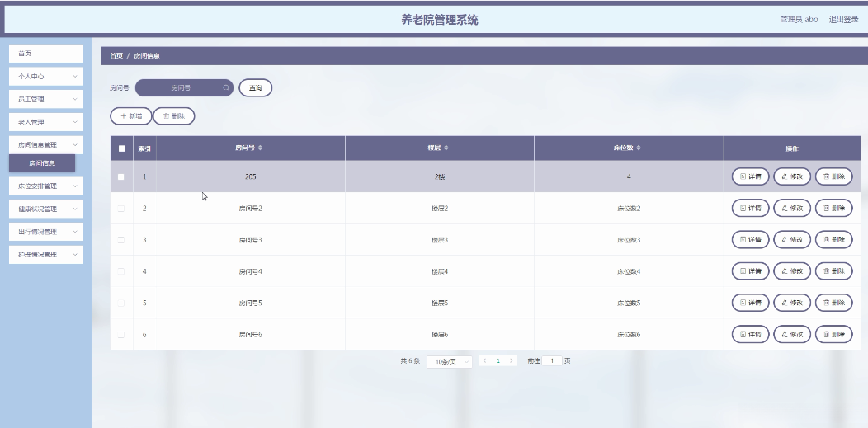
Task: Go to previous page with left arrow
Action: (485, 361)
